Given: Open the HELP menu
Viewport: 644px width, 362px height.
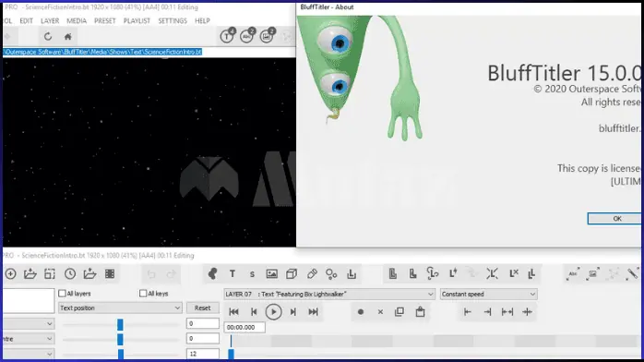Looking at the screenshot, I should point(202,20).
